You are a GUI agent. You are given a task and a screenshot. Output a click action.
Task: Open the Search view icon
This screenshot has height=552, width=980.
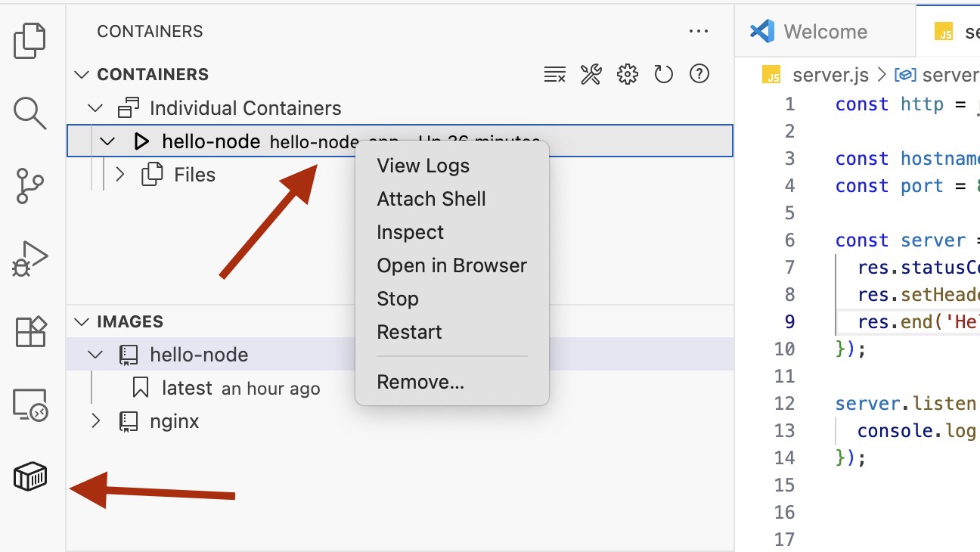(30, 113)
